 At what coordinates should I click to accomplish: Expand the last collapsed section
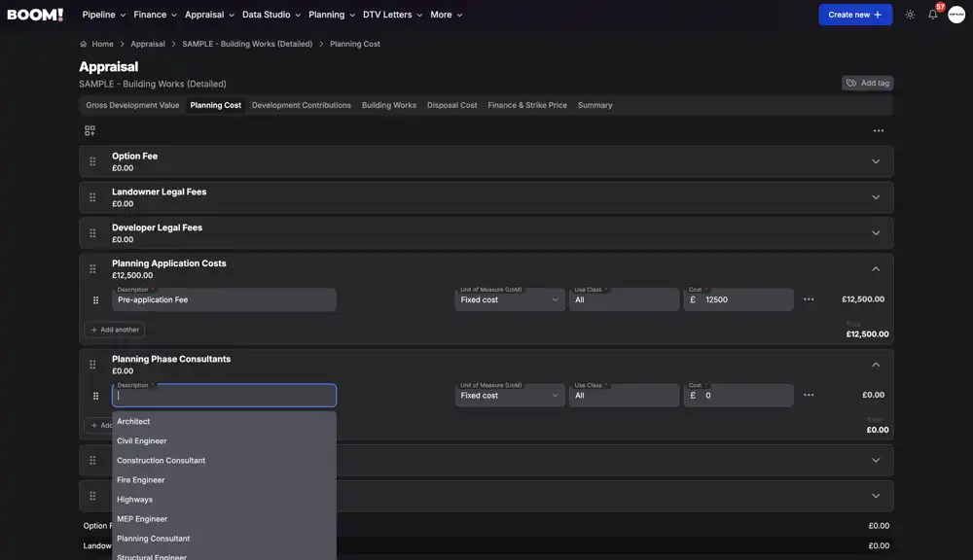[x=876, y=496]
